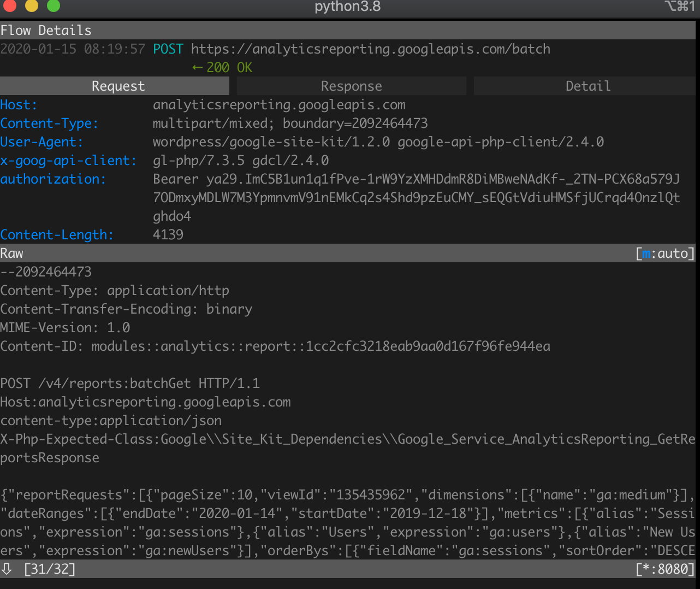The height and width of the screenshot is (589, 700).
Task: Click the POST /v4/reports:batchGet HTTP/1.1 line
Action: coord(130,384)
